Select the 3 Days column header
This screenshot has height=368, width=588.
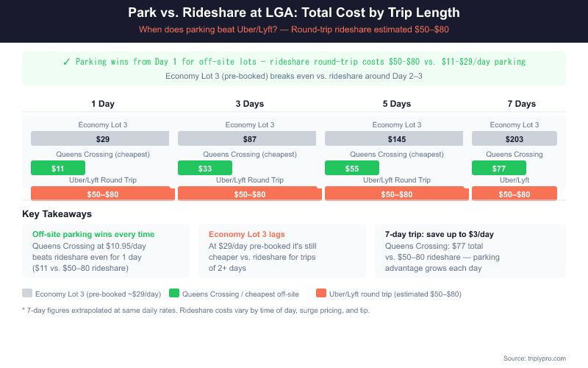coord(250,104)
